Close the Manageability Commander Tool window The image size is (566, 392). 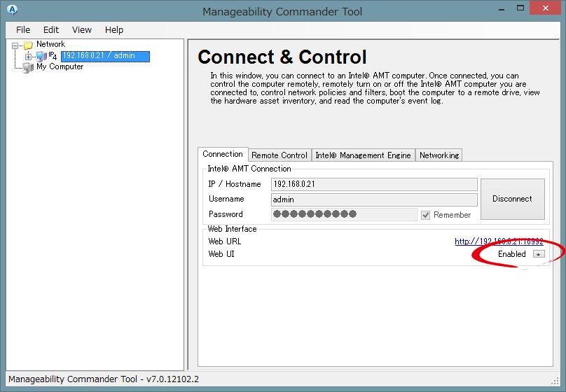546,8
